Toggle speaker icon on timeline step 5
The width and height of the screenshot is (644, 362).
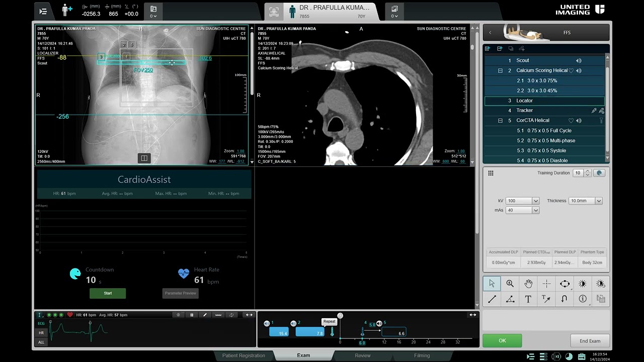pyautogui.click(x=379, y=323)
